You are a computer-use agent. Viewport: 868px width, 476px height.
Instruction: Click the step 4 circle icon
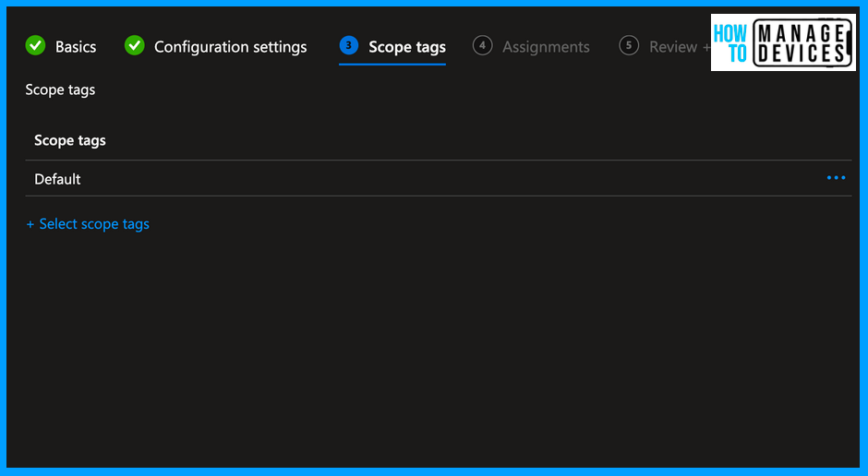[482, 45]
